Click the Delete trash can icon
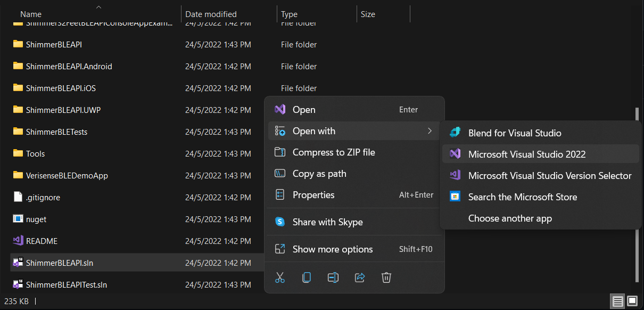Screen dimensions: 644x310 (x=386, y=277)
